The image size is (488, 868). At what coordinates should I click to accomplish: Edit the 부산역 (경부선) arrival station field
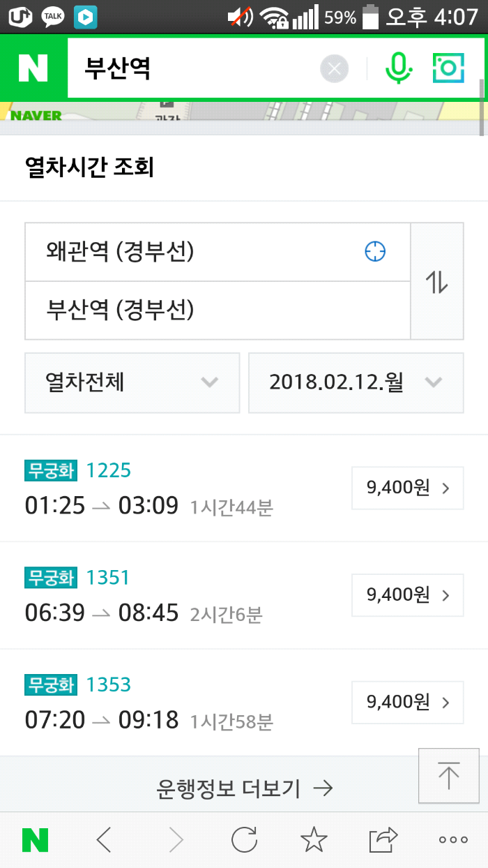216,310
